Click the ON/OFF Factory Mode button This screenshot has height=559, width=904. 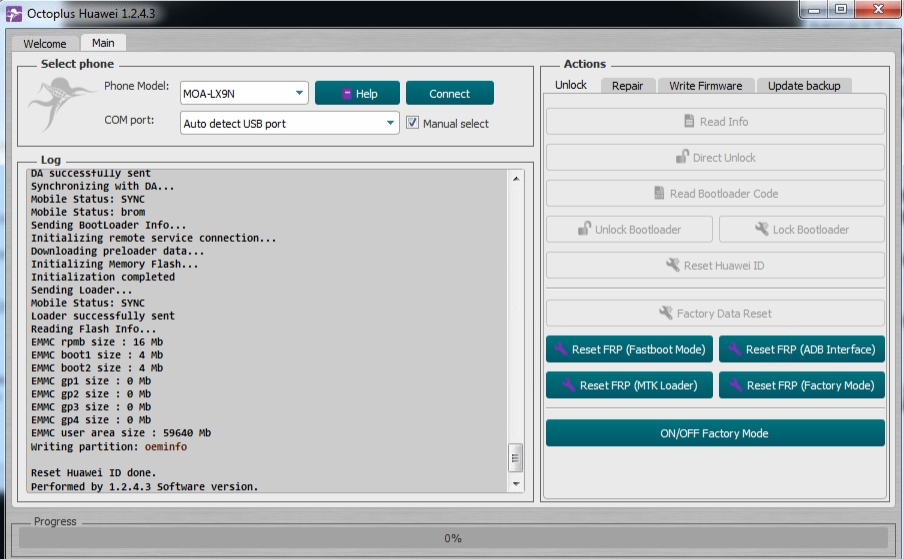(715, 433)
